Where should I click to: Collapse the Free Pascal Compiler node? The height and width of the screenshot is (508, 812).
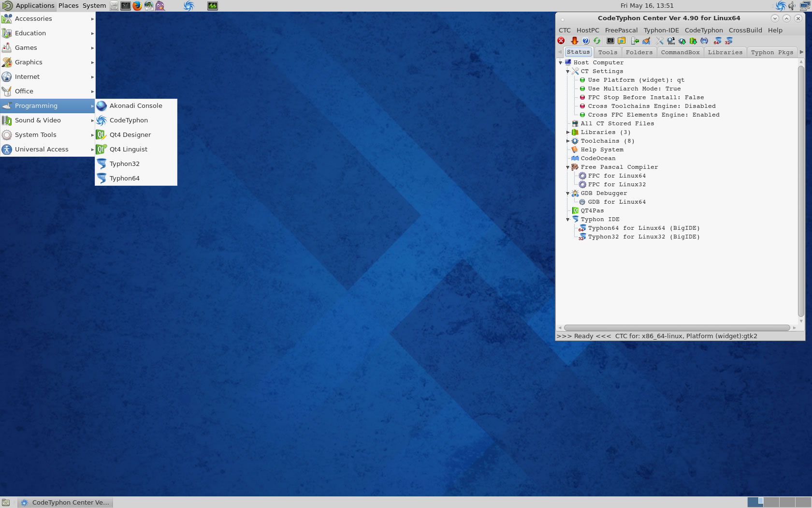568,167
